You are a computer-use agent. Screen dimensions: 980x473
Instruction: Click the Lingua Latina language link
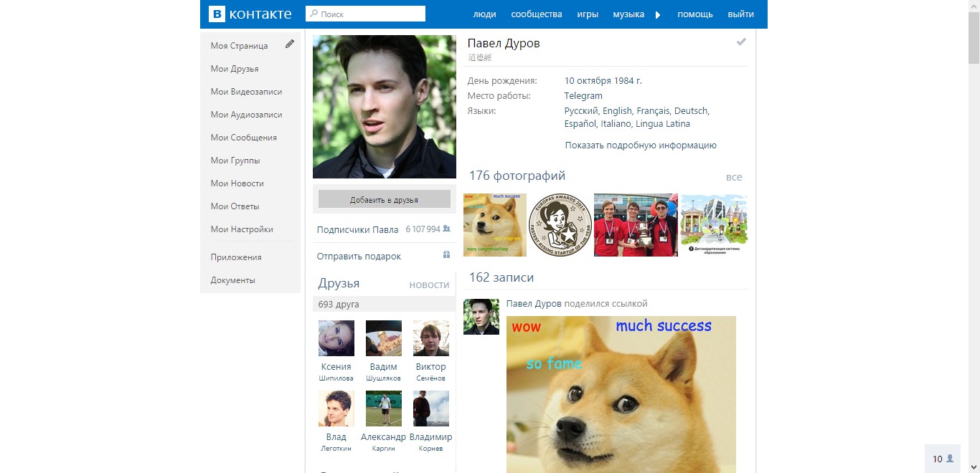coord(663,123)
